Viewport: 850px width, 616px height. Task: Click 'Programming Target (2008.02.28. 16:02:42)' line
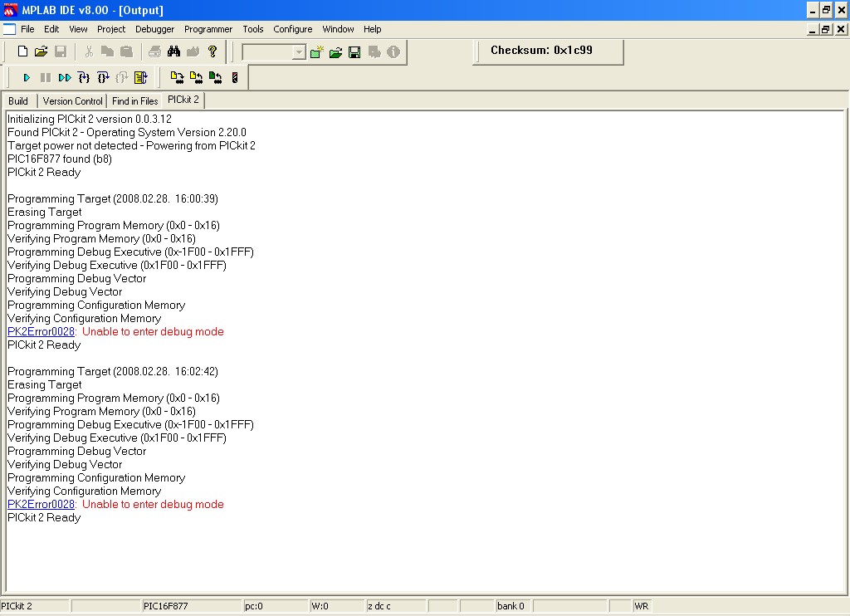pos(113,371)
